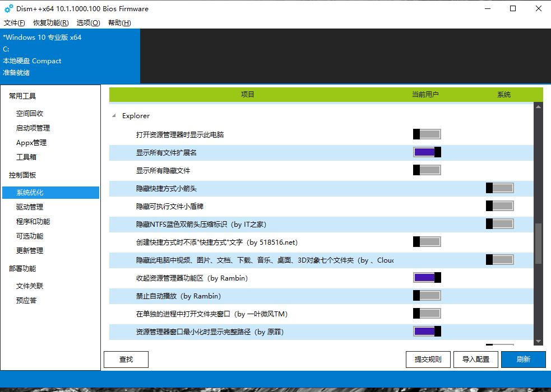Click the scrollbar down arrow on the right
This screenshot has width=551, height=392.
point(539,341)
